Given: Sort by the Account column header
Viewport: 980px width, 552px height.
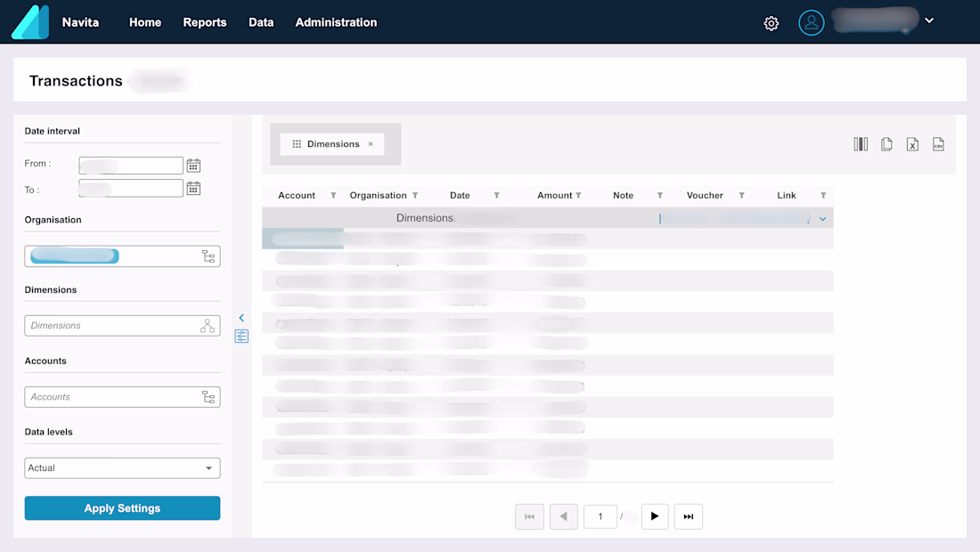Looking at the screenshot, I should pyautogui.click(x=297, y=196).
